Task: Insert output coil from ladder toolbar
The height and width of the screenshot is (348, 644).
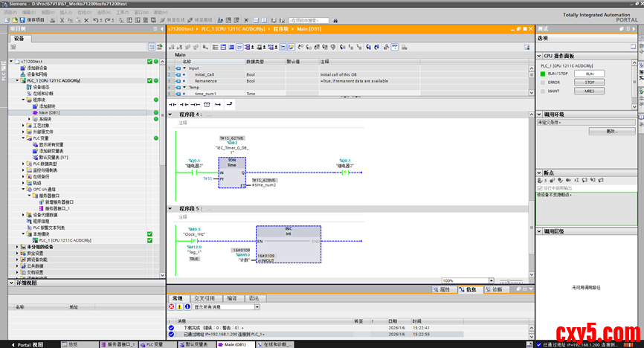Action: coord(195,104)
